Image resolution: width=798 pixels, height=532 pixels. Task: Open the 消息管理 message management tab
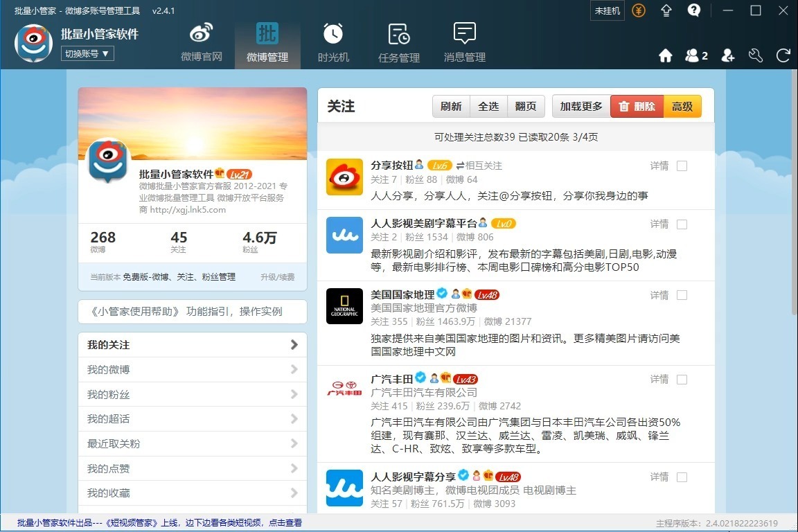coord(465,43)
